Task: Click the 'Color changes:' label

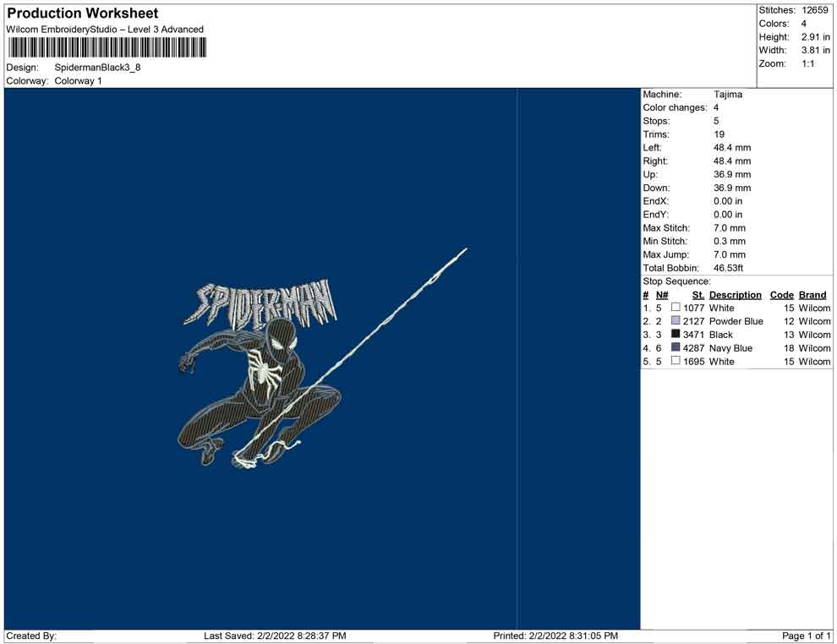Action: 675,108
